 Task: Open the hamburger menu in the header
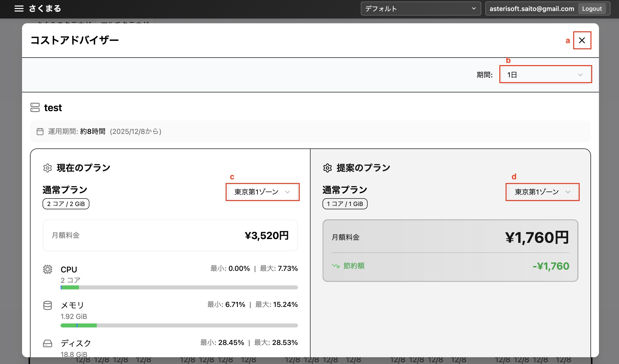pos(19,9)
